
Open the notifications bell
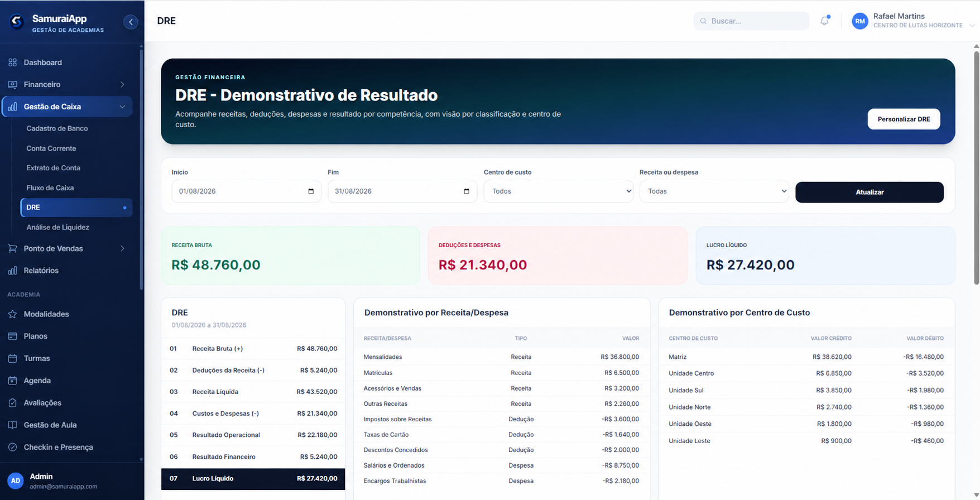[x=824, y=21]
